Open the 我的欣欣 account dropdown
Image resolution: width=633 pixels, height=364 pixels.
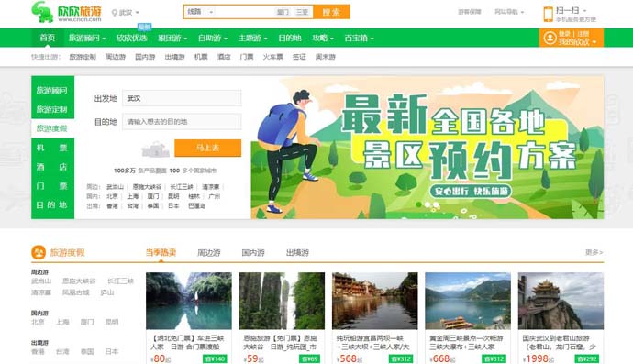[x=577, y=41]
